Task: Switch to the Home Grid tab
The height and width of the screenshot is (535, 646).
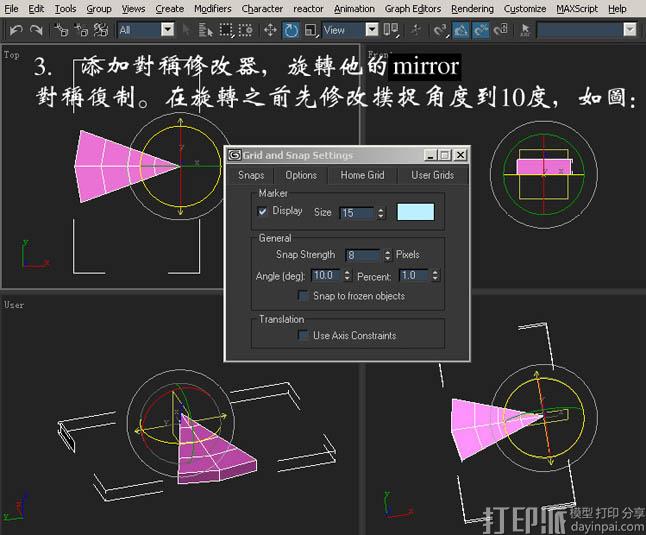Action: 362,175
